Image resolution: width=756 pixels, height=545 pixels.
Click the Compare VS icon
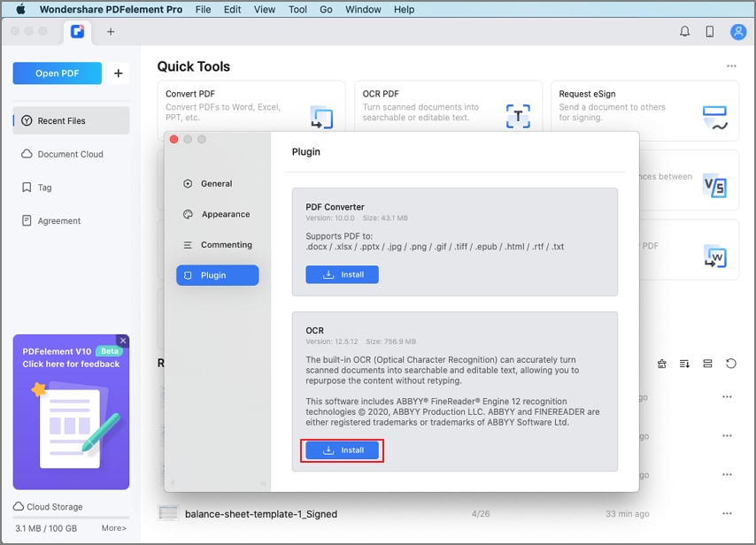point(714,186)
